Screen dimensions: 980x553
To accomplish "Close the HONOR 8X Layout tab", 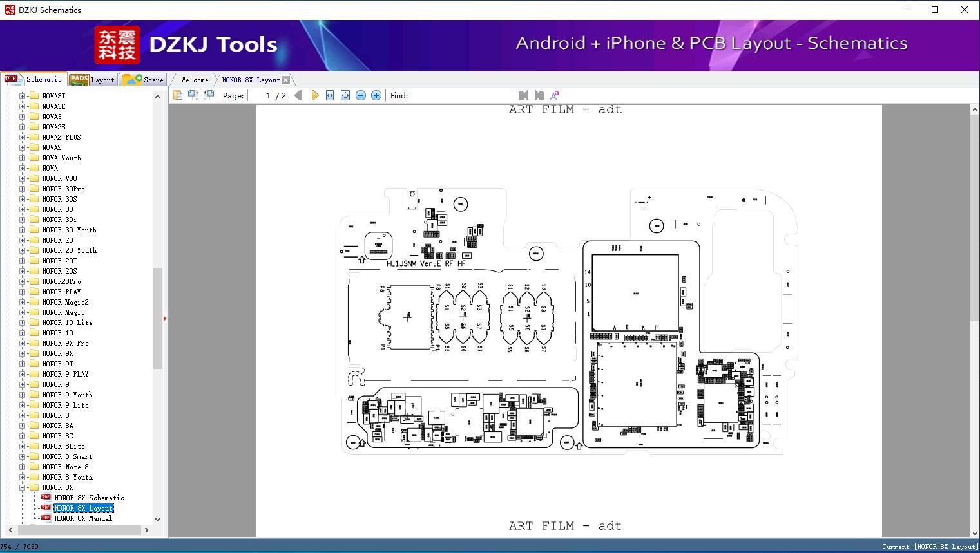I will 286,80.
